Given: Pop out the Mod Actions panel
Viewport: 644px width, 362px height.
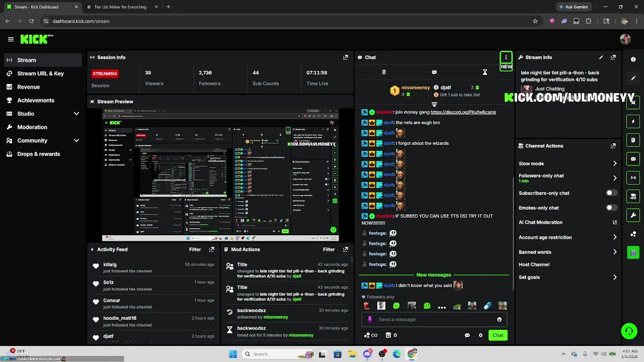Looking at the screenshot, I should pyautogui.click(x=345, y=249).
